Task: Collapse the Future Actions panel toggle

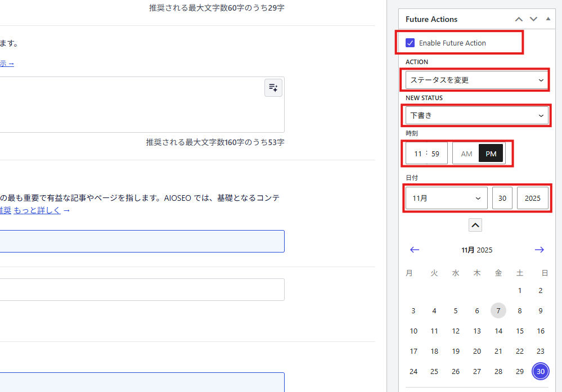Action: [x=548, y=19]
